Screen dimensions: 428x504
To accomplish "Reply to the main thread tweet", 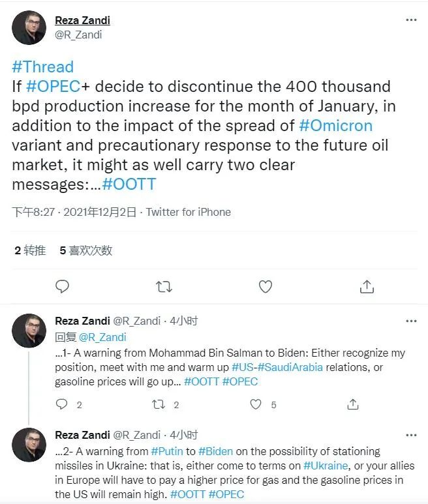I will [62, 286].
